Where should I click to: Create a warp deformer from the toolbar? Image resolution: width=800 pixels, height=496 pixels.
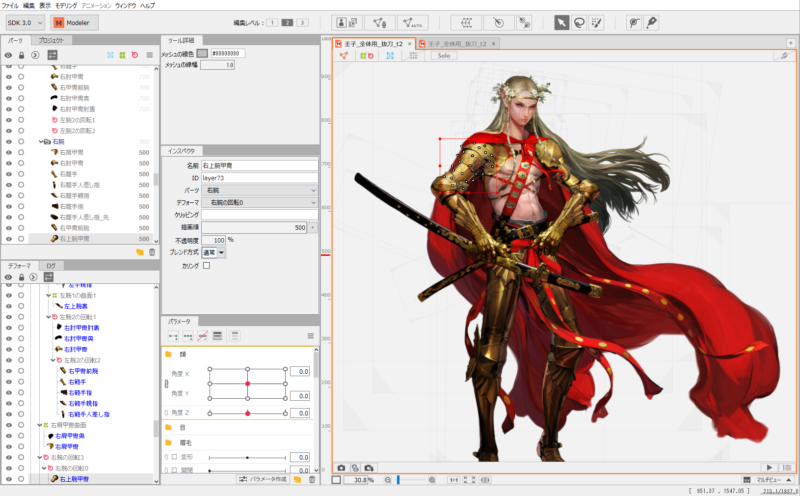click(x=466, y=22)
